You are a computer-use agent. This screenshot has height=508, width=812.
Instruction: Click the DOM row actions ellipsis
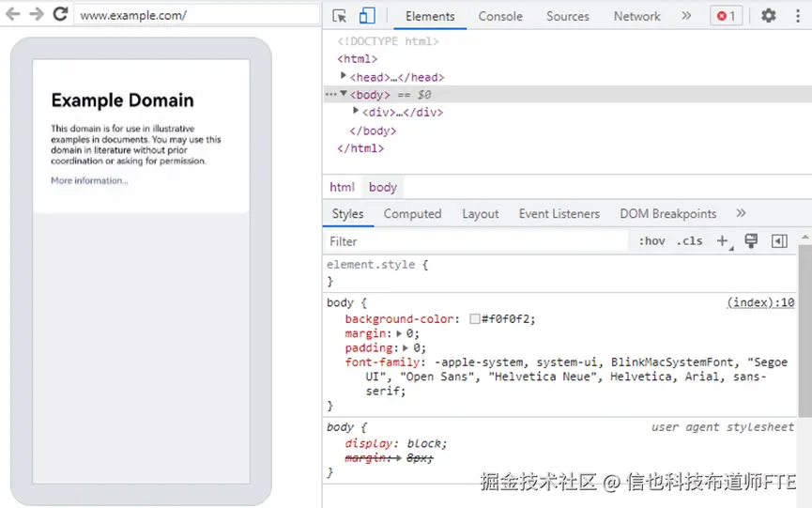tap(331, 94)
